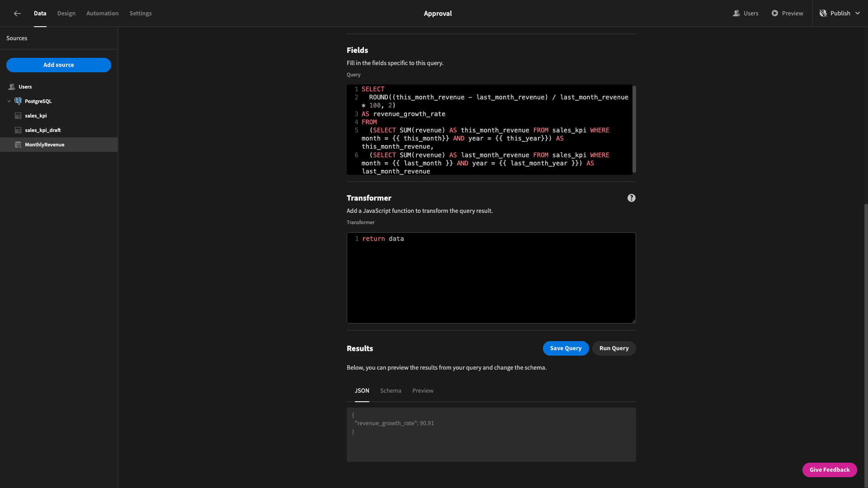Click the Add source button
The height and width of the screenshot is (488, 868).
point(59,65)
